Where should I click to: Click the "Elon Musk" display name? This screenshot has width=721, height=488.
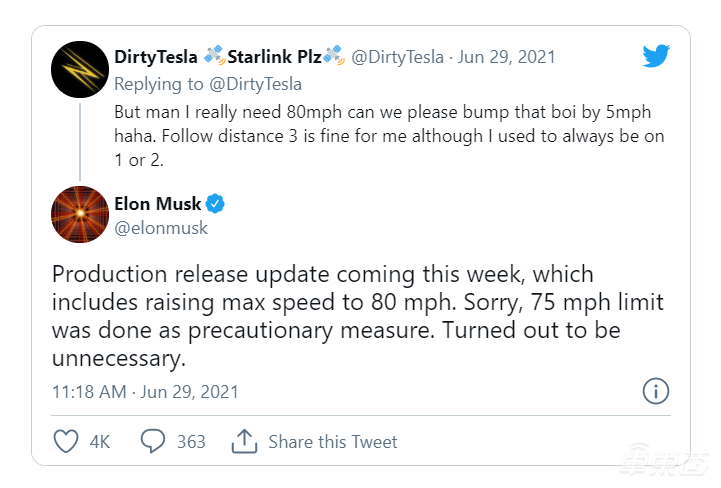[158, 205]
